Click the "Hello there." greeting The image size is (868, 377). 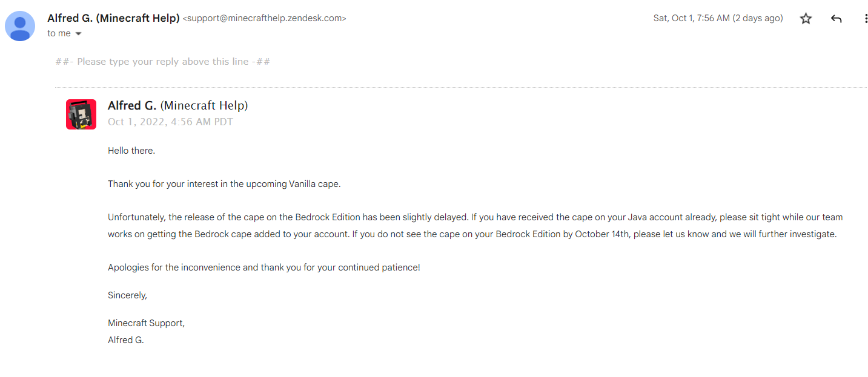(131, 151)
